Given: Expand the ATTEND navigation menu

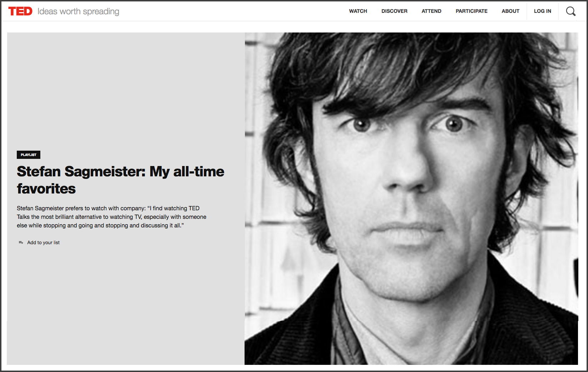Looking at the screenshot, I should [x=431, y=11].
